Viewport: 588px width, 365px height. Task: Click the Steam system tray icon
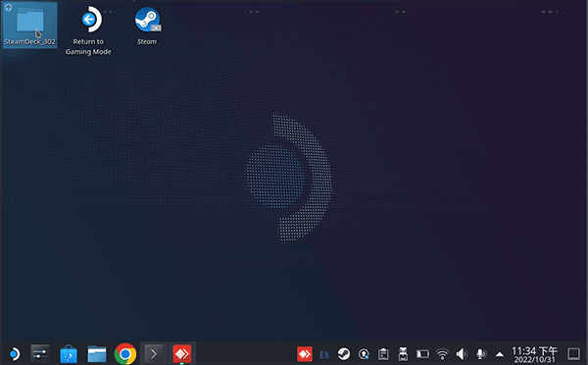tap(344, 354)
